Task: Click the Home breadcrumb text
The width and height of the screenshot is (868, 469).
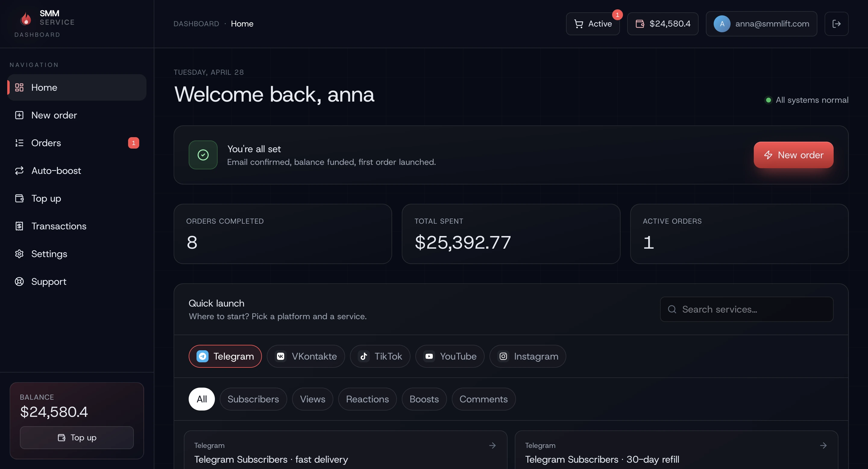Action: (x=242, y=24)
